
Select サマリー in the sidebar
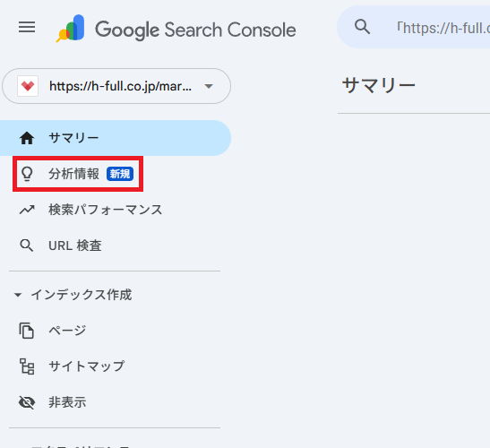click(116, 138)
